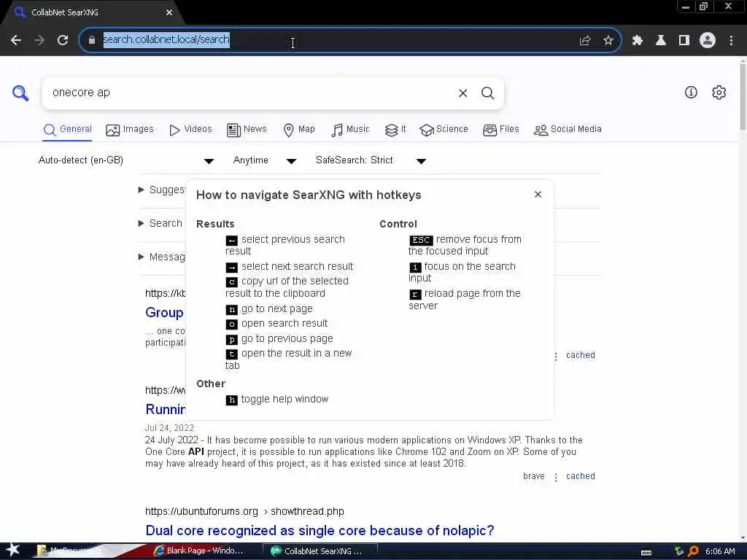Expand the Messages disclosure triangle
The width and height of the screenshot is (747, 560).
point(141,257)
